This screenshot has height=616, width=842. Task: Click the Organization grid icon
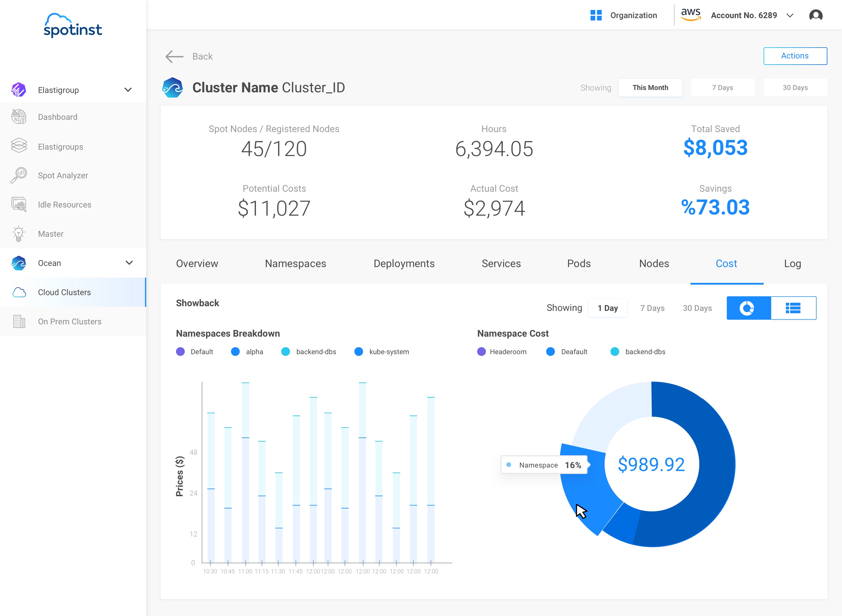596,15
